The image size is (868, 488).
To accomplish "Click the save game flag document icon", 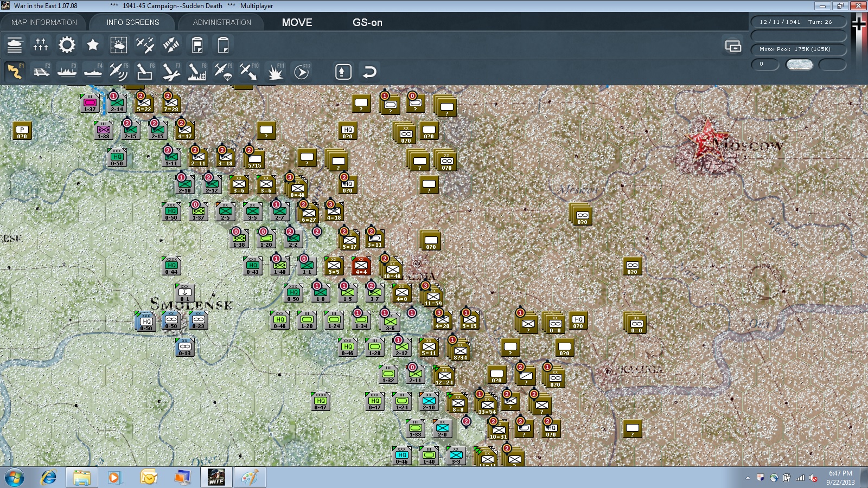I will (197, 44).
